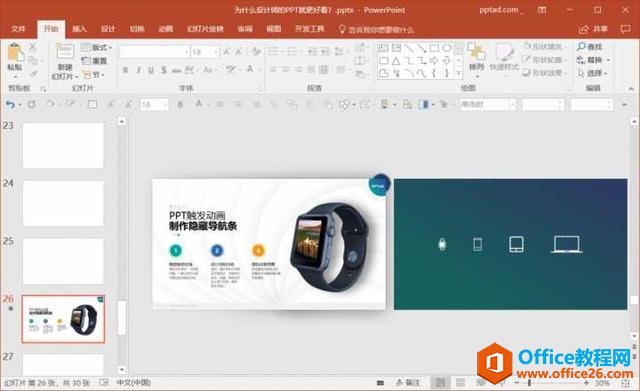Image resolution: width=640 pixels, height=391 pixels.
Task: Click the Share (共享) button
Action: [x=593, y=29]
